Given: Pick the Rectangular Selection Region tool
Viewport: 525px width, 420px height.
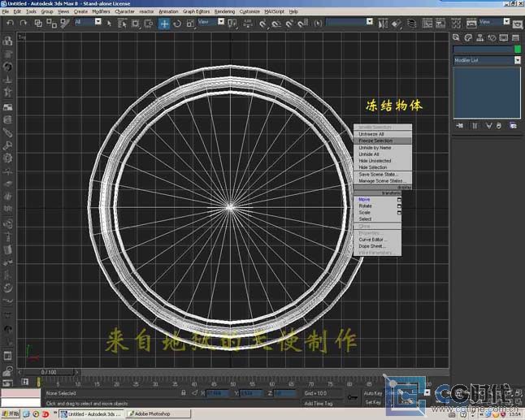Looking at the screenshot, I should pos(135,23).
